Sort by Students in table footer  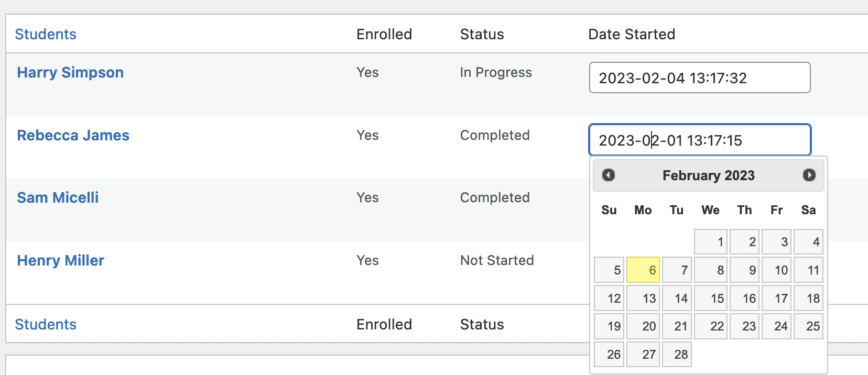click(46, 324)
